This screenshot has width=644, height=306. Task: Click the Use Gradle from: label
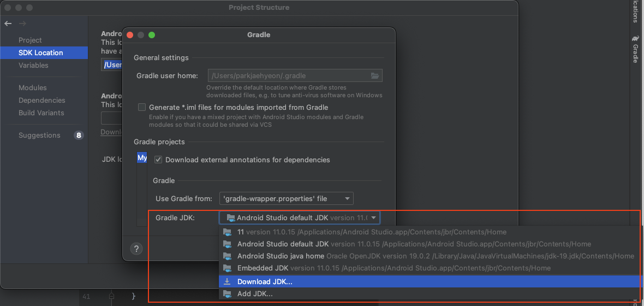pos(184,199)
